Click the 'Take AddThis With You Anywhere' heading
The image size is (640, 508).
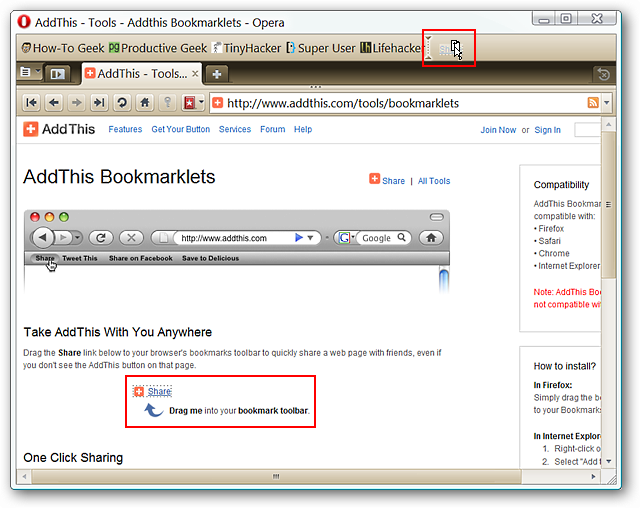point(118,332)
